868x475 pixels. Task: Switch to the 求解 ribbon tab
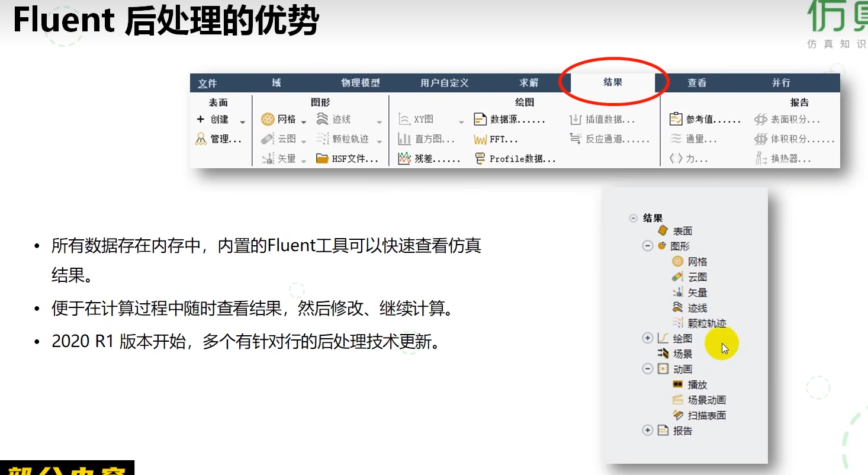(x=529, y=83)
